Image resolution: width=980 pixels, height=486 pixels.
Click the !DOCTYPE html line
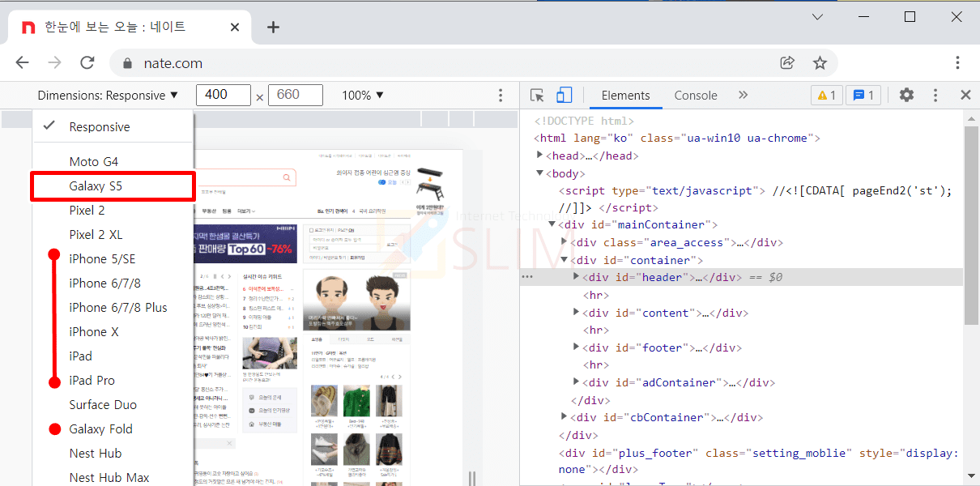(585, 121)
